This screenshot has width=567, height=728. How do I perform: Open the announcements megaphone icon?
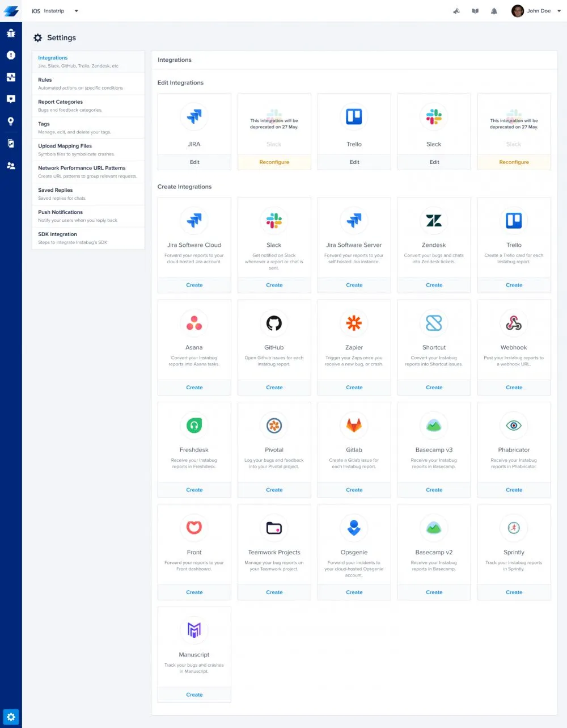tap(456, 11)
